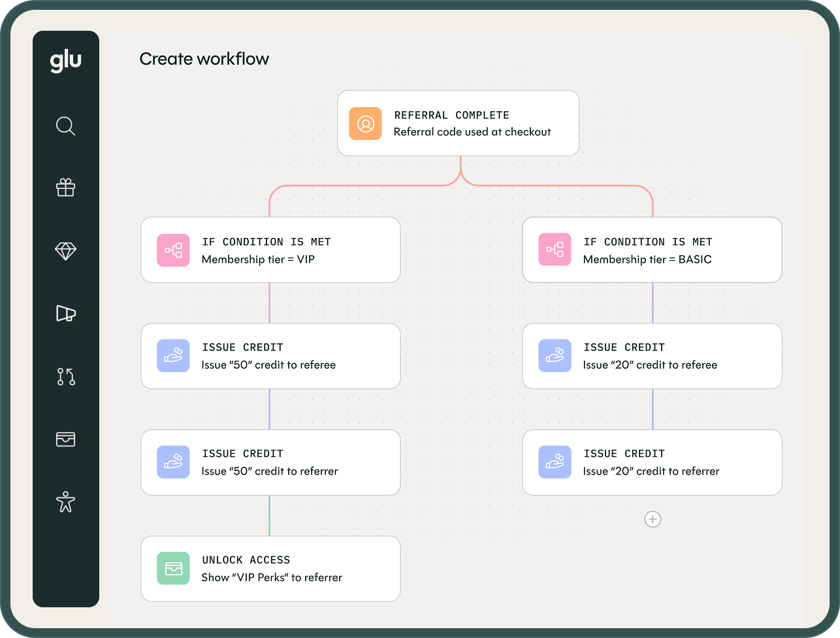This screenshot has width=840, height=638.
Task: Click the glu logo in sidebar
Action: (66, 61)
